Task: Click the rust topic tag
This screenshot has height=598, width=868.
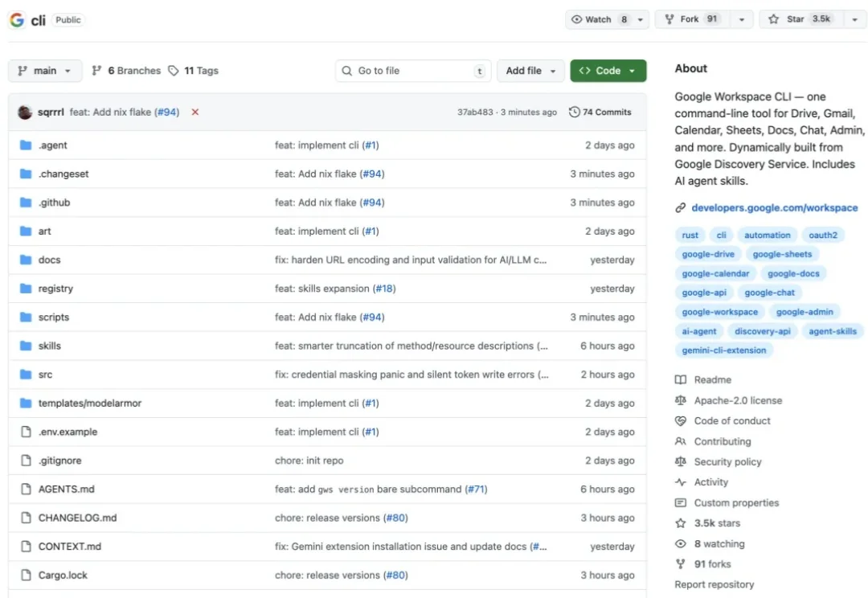Action: 690,235
